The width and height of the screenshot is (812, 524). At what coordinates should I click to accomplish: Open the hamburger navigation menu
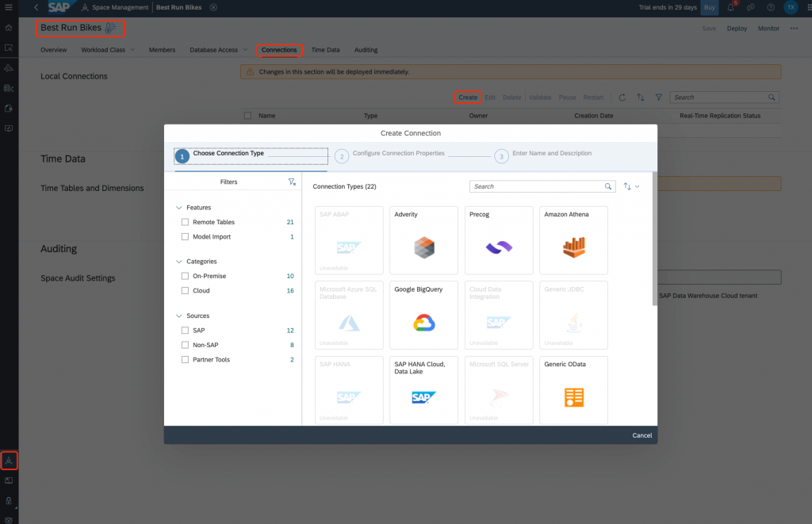point(8,7)
